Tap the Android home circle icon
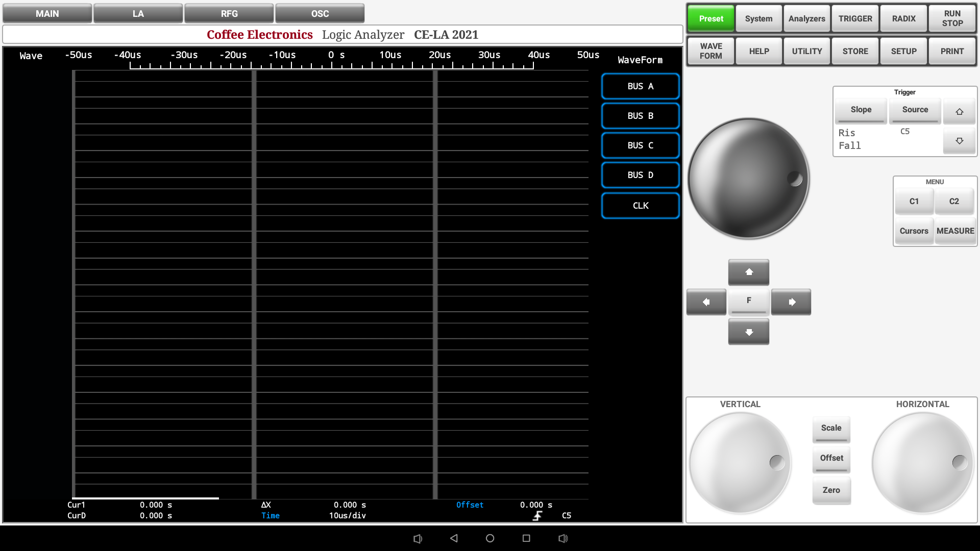This screenshot has width=980, height=551. 490,538
